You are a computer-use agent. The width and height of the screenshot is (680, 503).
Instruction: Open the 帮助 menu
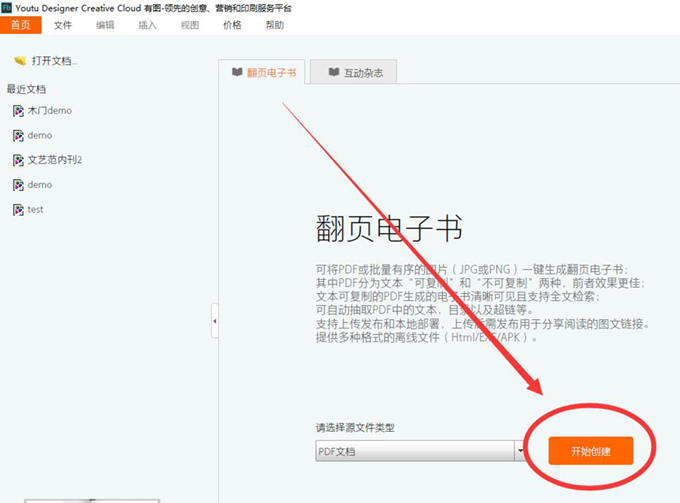[275, 25]
